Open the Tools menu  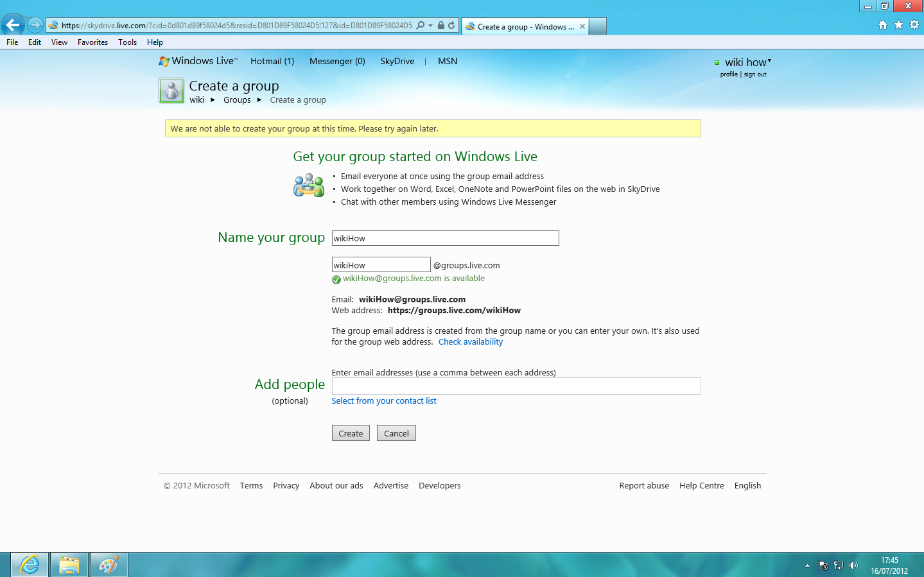coord(127,42)
